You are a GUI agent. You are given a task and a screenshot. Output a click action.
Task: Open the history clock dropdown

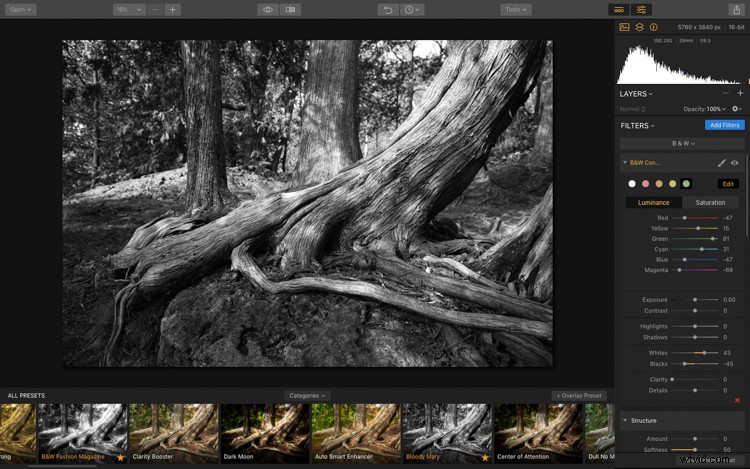point(411,10)
